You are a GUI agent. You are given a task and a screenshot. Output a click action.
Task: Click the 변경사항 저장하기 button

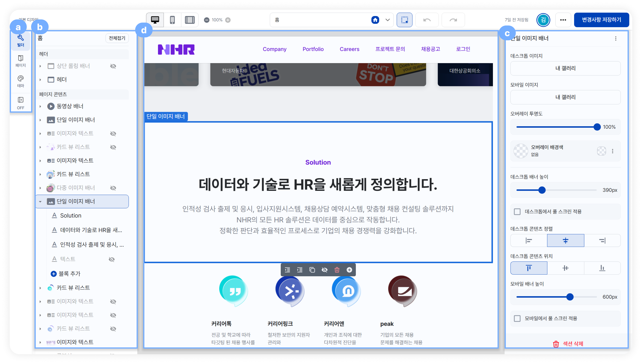click(x=601, y=20)
